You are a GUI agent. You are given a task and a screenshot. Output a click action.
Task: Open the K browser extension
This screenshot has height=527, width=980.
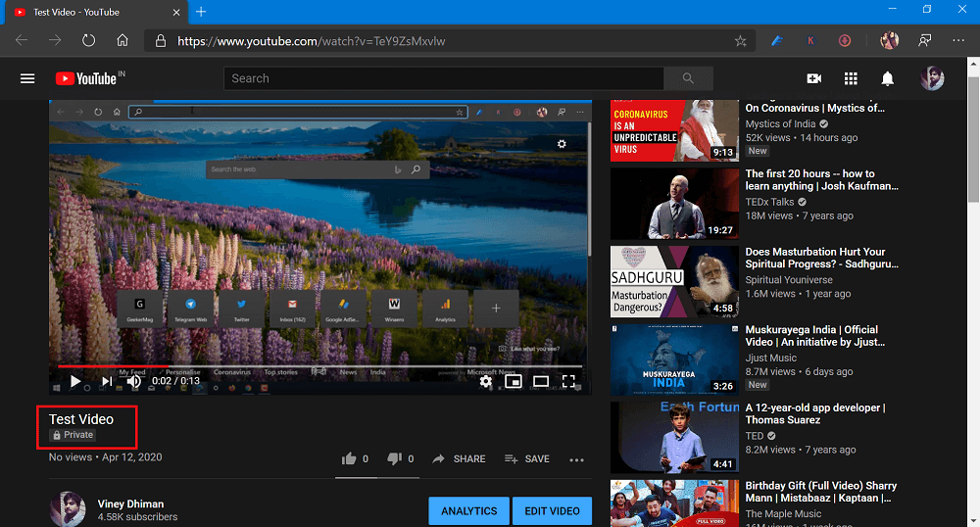pyautogui.click(x=810, y=41)
